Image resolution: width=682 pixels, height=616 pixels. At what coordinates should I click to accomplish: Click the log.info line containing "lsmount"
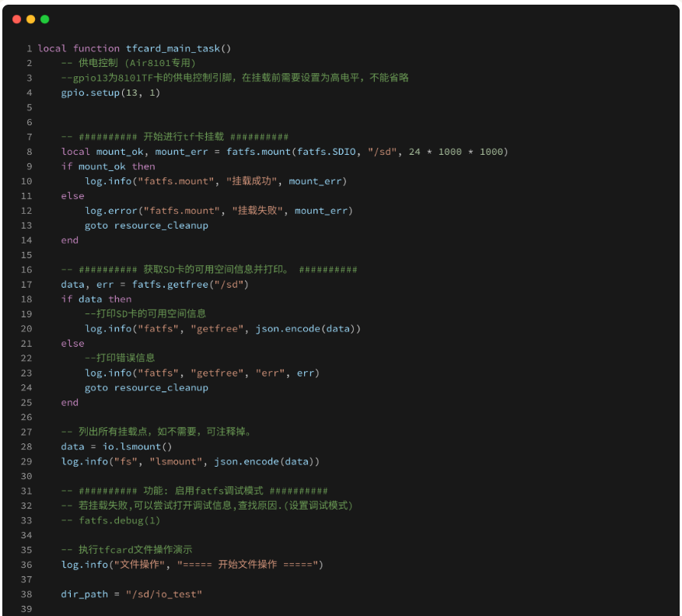[x=190, y=461]
